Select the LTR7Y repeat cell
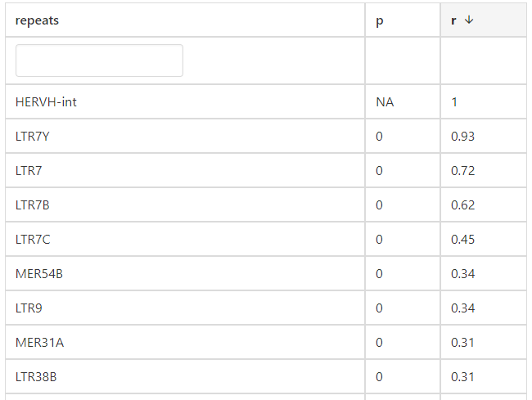The height and width of the screenshot is (400, 532). [x=33, y=137]
